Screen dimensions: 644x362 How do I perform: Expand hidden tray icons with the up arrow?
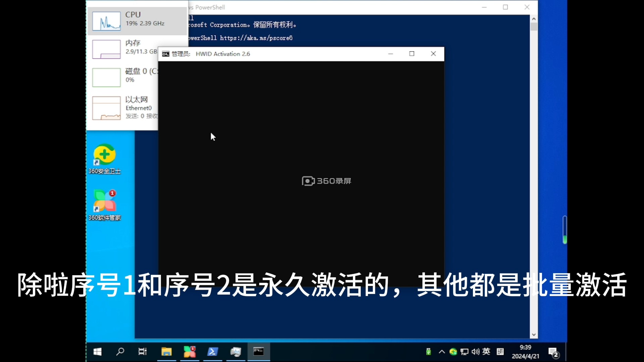click(441, 352)
